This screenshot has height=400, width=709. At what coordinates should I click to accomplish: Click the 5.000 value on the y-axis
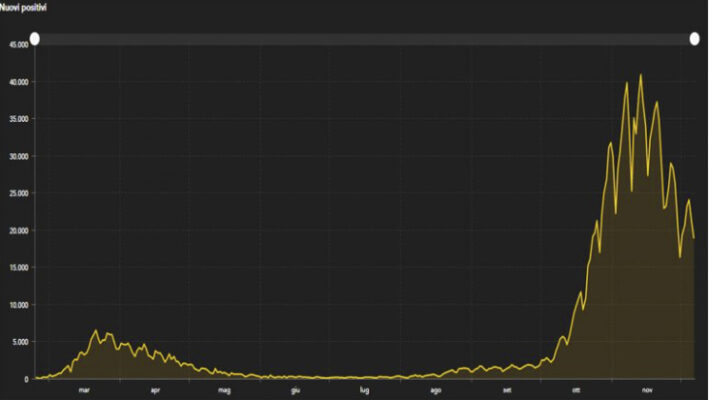point(20,342)
